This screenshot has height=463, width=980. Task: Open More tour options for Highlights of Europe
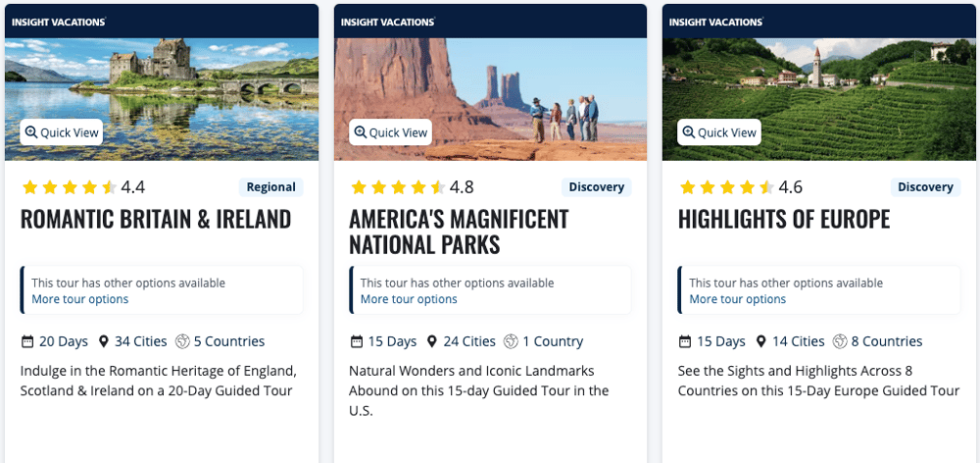737,299
